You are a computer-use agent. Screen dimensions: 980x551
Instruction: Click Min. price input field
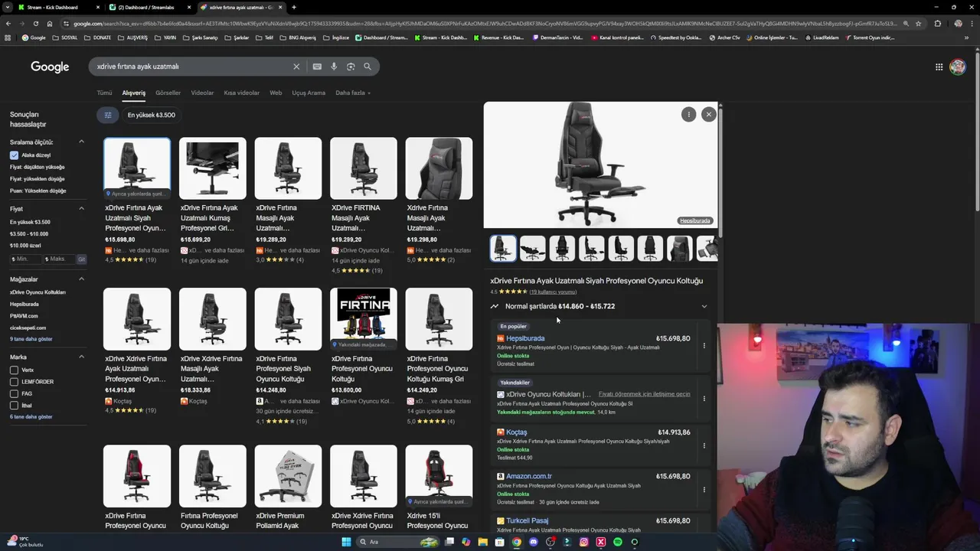pyautogui.click(x=25, y=259)
